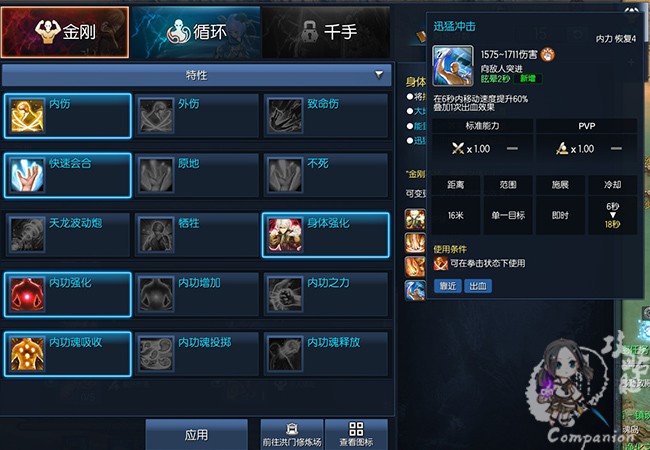650x450 pixels.
Task: Click the 前往洪门修炼场 button
Action: click(x=292, y=435)
